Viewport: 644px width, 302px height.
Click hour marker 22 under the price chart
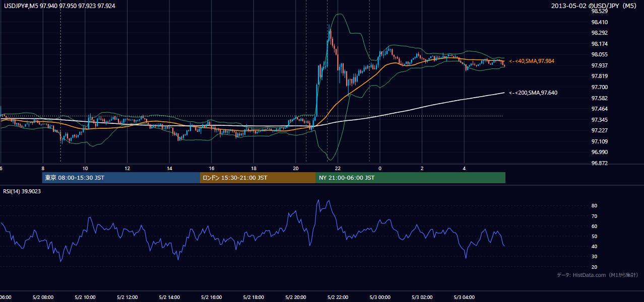[338, 169]
